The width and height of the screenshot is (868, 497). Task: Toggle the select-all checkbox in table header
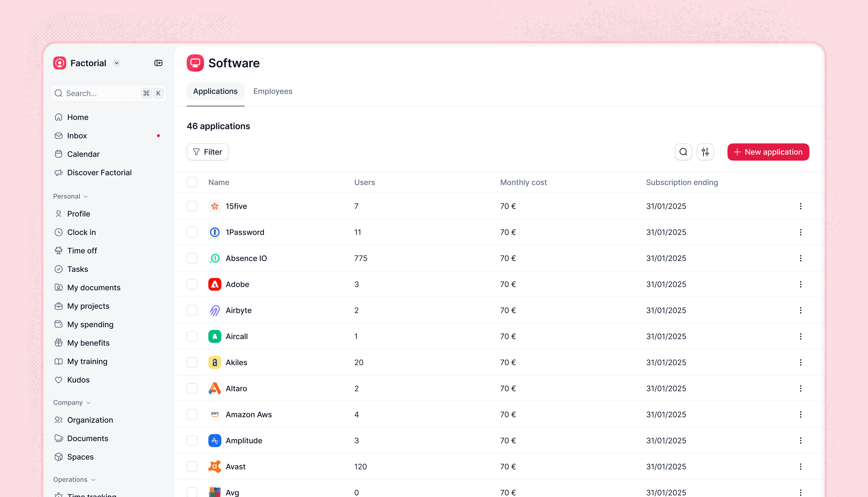click(x=192, y=182)
